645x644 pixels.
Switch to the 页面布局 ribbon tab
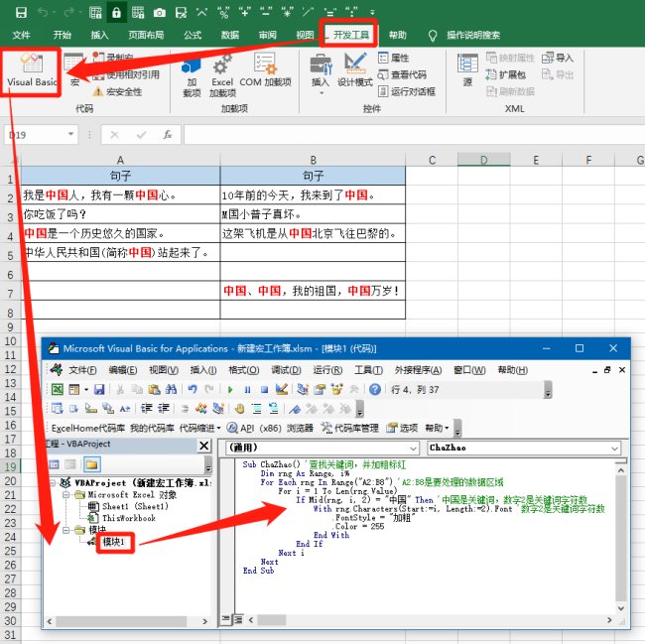146,35
